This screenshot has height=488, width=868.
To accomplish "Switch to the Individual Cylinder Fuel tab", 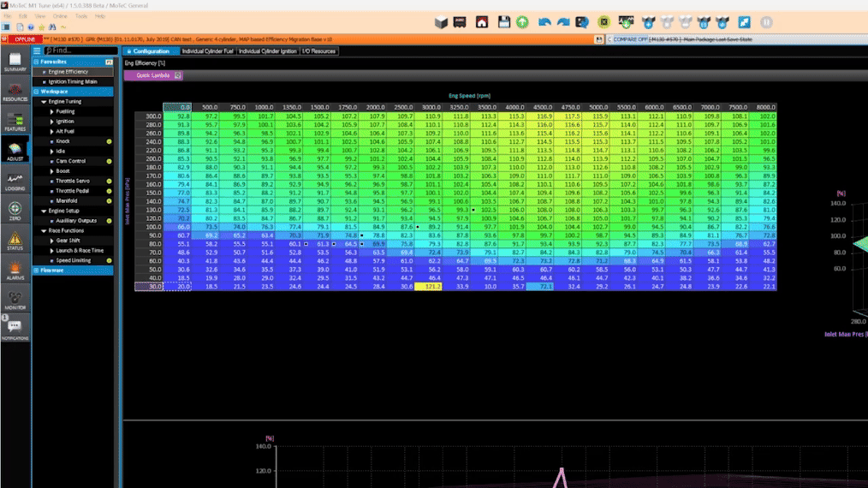I will (208, 51).
